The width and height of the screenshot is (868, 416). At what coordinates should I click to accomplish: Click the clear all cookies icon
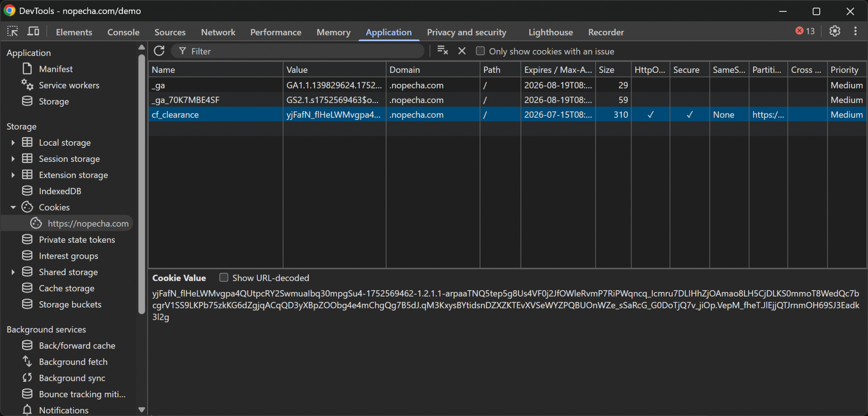[x=442, y=51]
